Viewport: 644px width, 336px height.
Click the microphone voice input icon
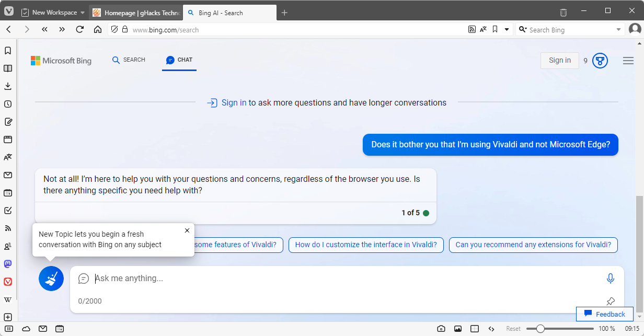tap(610, 279)
